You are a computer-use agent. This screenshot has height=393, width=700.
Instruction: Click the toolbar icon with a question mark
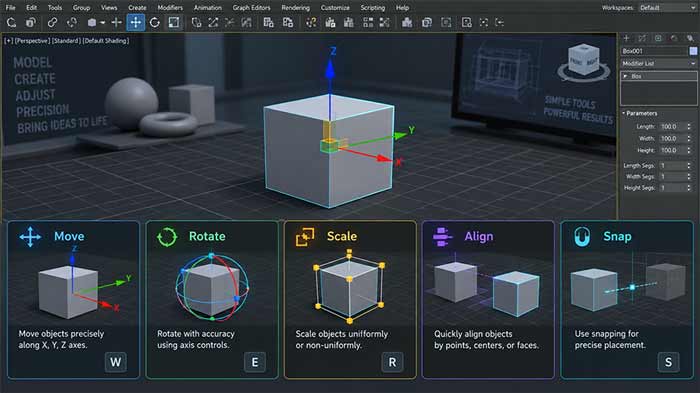pyautogui.click(x=311, y=22)
